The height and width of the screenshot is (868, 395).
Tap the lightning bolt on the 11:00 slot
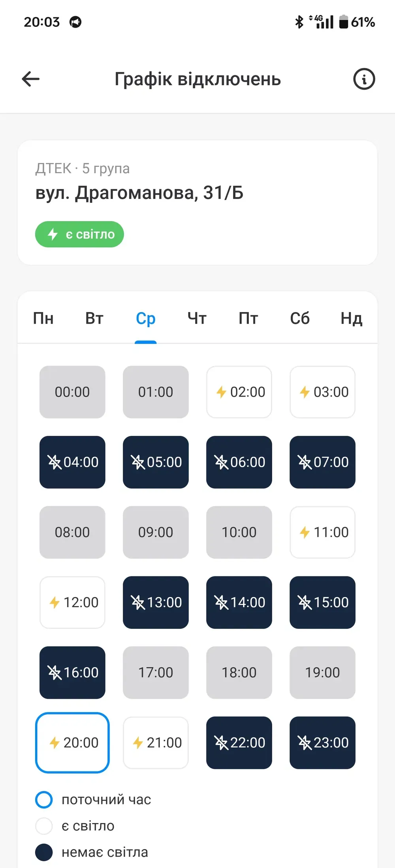(x=305, y=532)
